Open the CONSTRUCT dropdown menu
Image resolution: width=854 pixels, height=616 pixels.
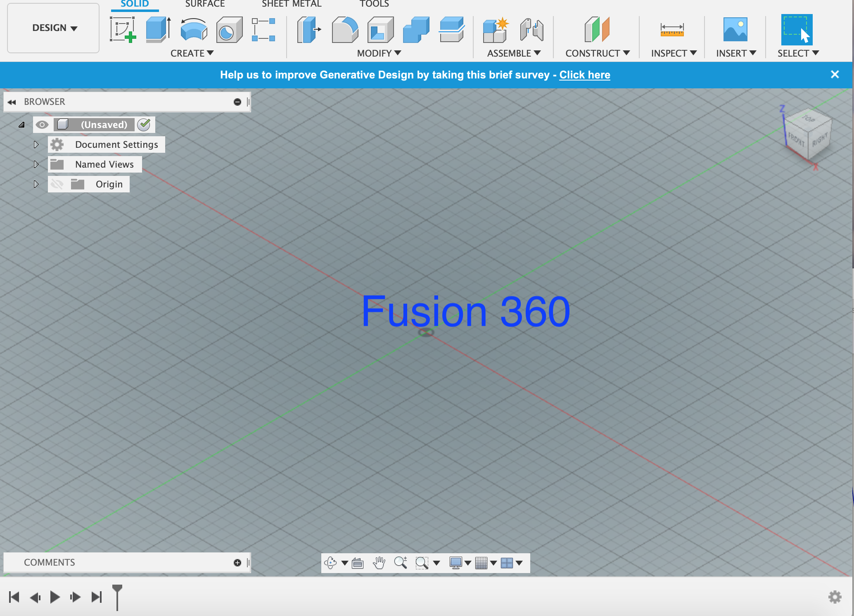597,53
